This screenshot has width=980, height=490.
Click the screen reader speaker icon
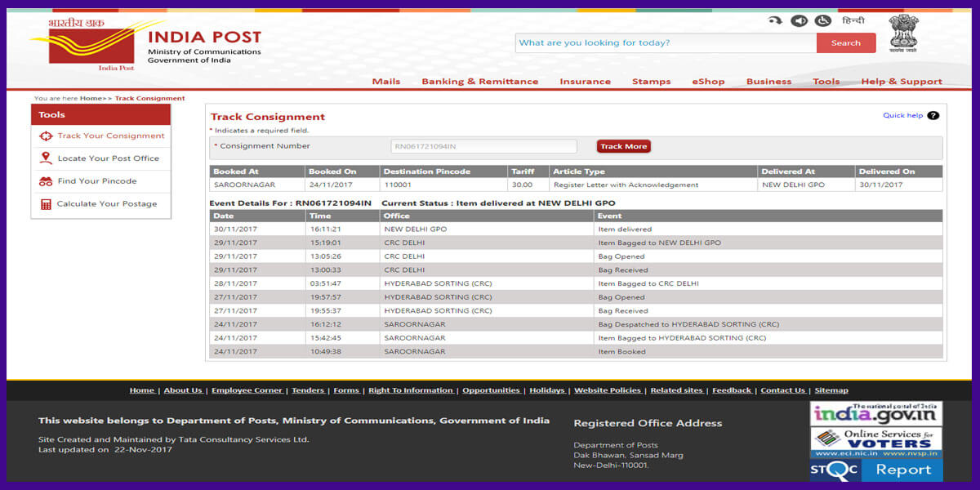[x=799, y=20]
